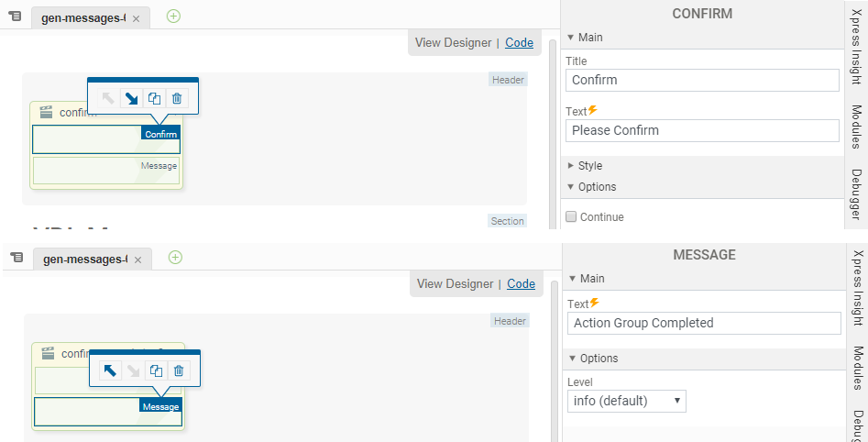Open the Modules side tab beside the CONFIRM panel
This screenshot has width=868, height=442.
[x=856, y=126]
